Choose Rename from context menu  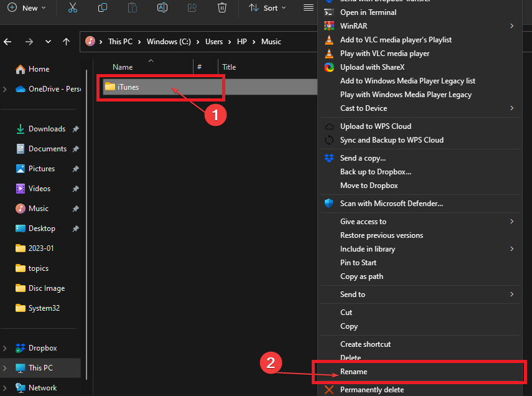tap(420, 372)
